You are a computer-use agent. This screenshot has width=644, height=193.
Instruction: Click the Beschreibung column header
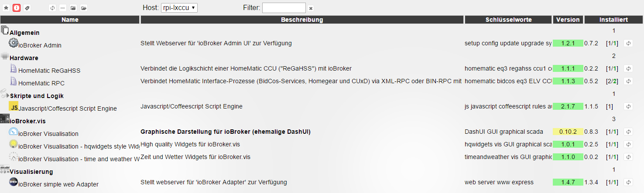(x=302, y=20)
